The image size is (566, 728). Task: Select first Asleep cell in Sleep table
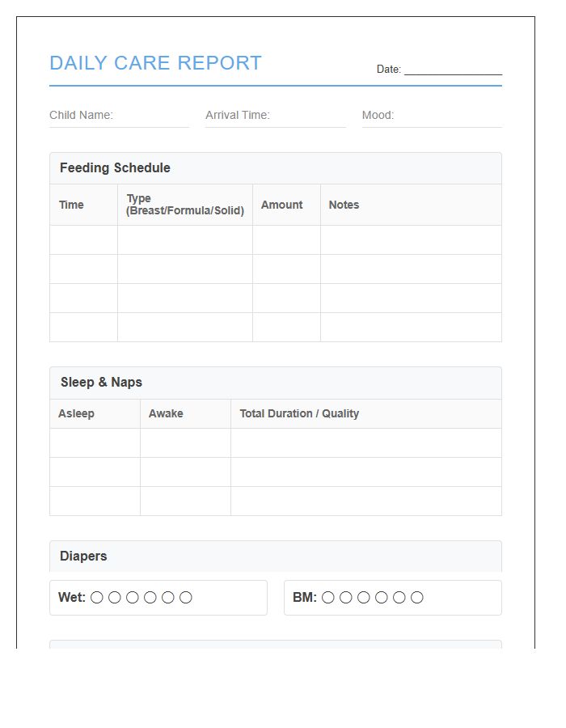(95, 443)
